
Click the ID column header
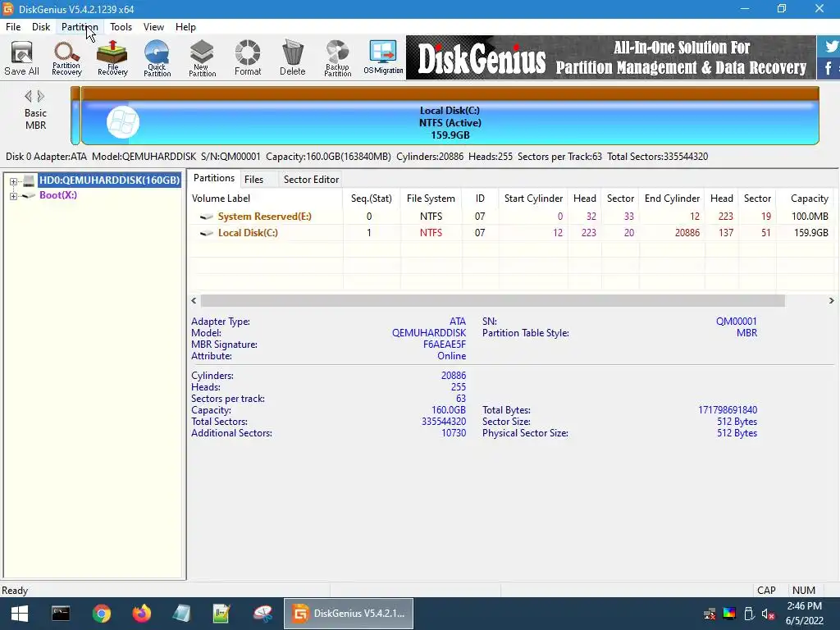pos(480,199)
